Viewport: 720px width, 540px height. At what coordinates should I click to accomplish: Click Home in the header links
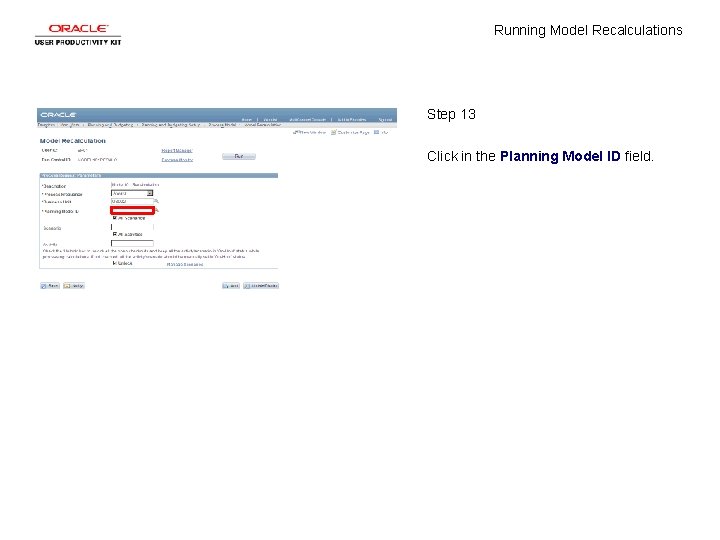[247, 120]
